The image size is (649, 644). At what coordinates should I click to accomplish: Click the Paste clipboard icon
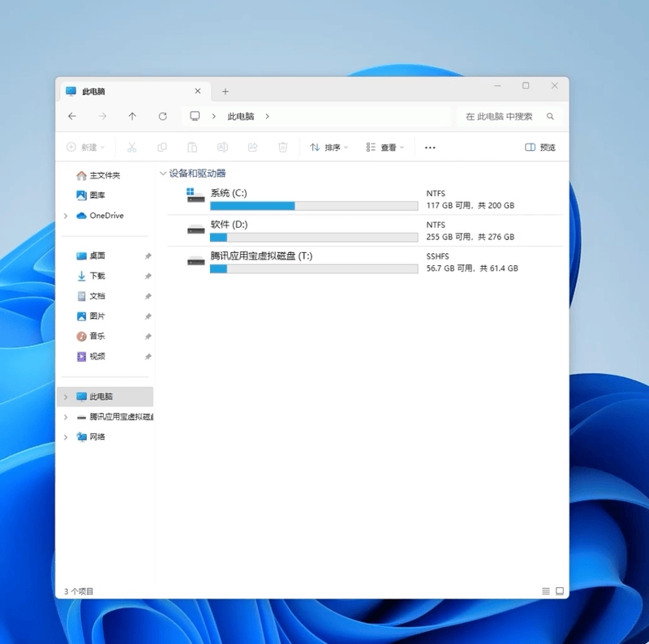[192, 148]
